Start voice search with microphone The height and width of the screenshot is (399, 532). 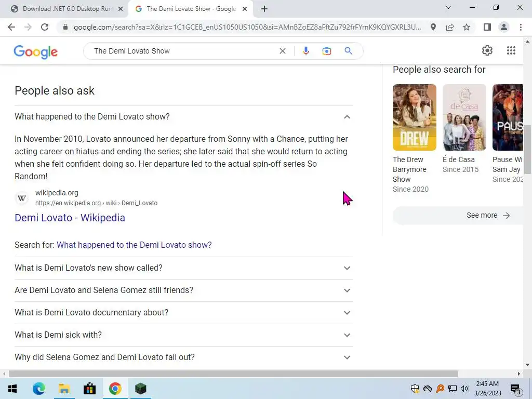coord(305,51)
